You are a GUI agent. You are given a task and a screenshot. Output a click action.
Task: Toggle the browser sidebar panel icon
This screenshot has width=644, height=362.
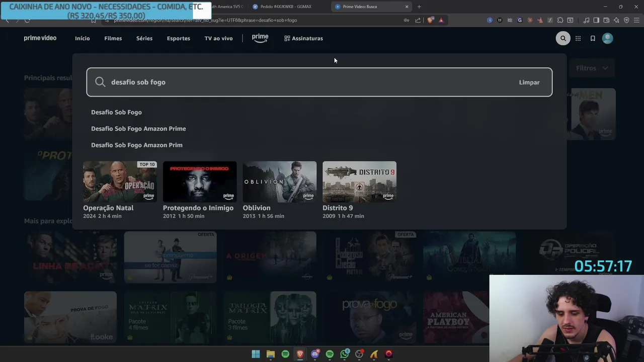click(x=596, y=20)
